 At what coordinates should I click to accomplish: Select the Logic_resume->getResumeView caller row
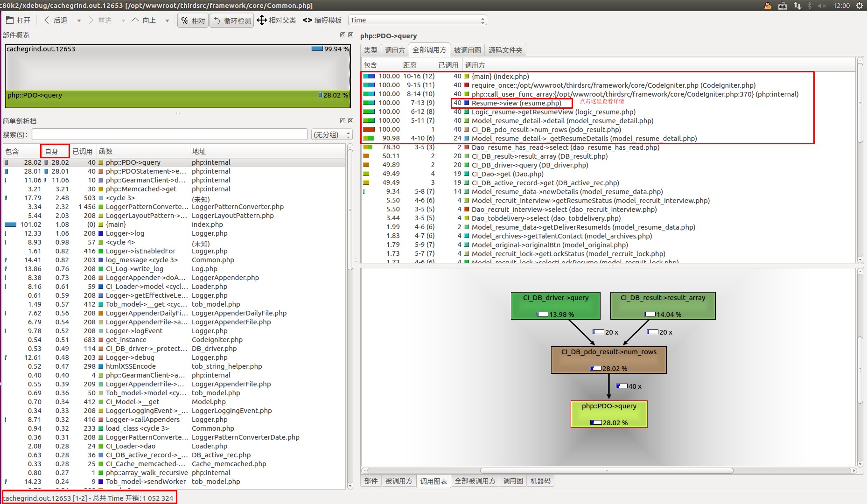pos(608,112)
